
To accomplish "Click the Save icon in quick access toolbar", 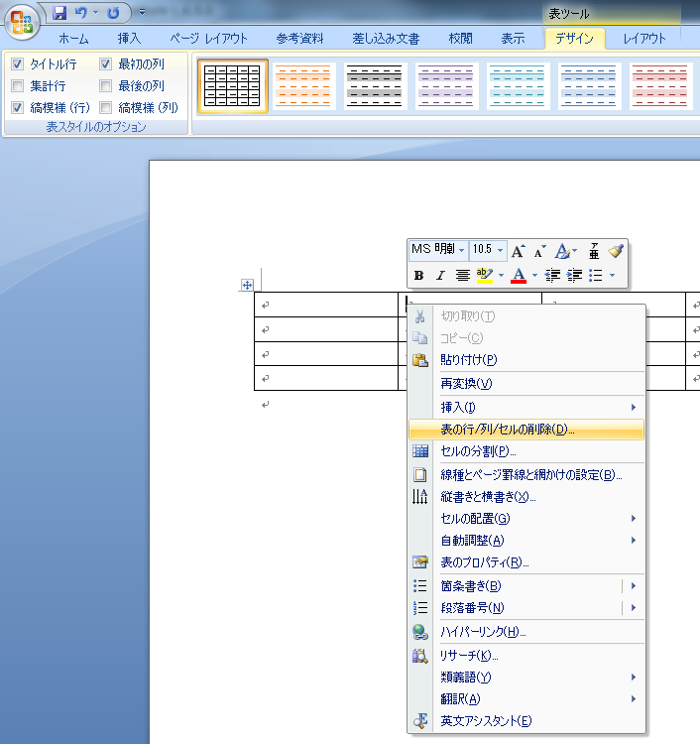I will coord(59,14).
